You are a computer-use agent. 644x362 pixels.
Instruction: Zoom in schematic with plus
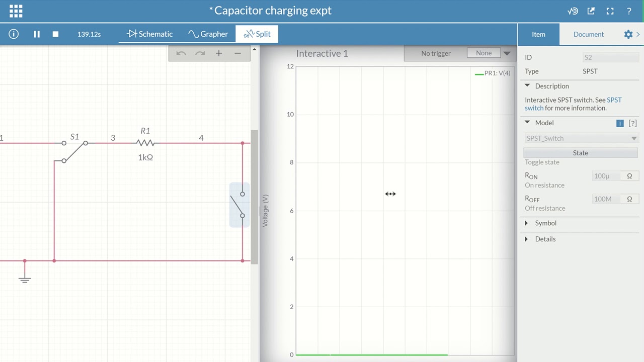click(x=219, y=53)
